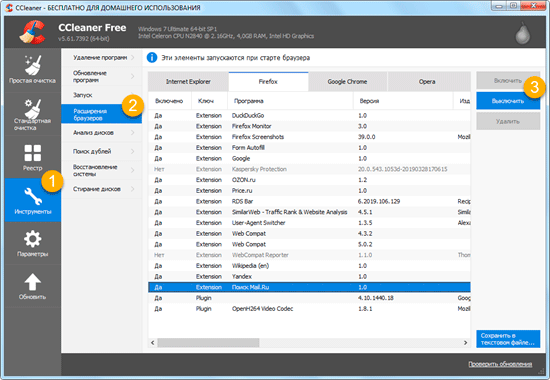The width and height of the screenshot is (550, 380).
Task: Expand the Удаление программ chevron
Action: [x=133, y=57]
